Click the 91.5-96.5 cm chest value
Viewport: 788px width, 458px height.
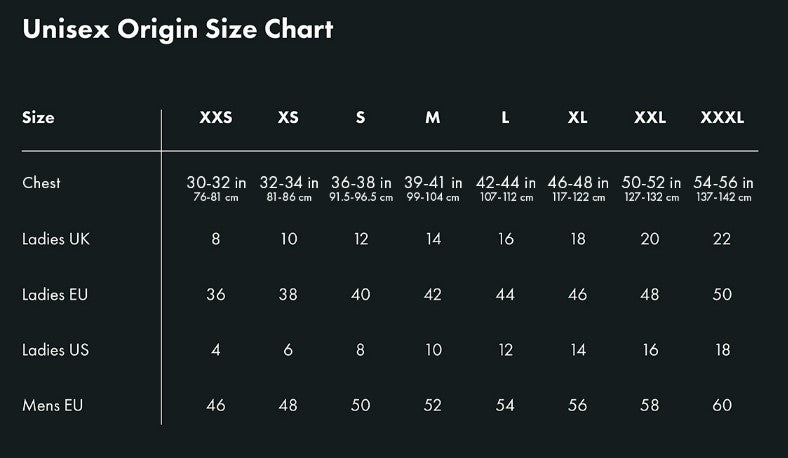point(361,197)
